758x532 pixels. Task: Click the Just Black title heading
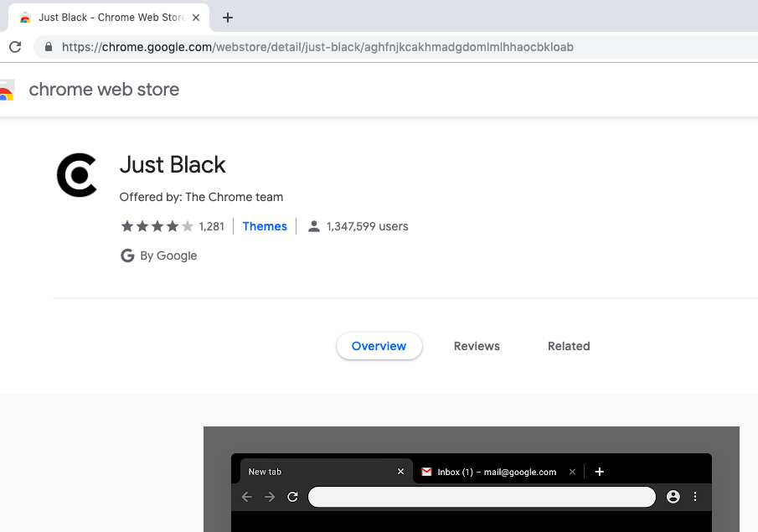[173, 164]
